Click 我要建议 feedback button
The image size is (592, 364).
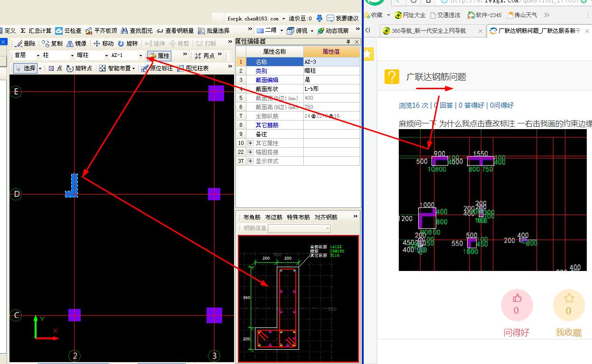(343, 19)
